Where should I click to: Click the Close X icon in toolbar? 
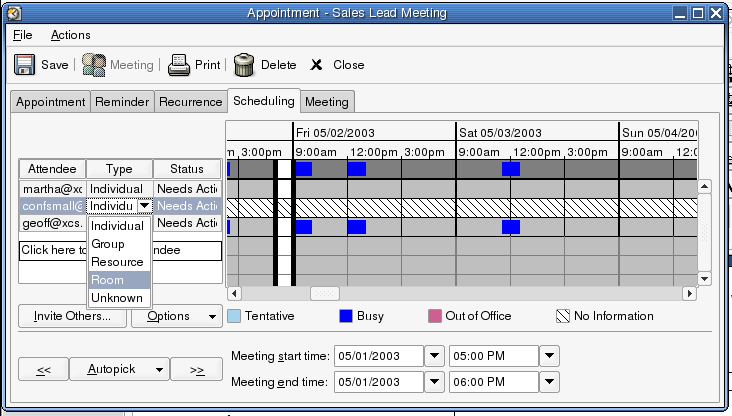(316, 65)
